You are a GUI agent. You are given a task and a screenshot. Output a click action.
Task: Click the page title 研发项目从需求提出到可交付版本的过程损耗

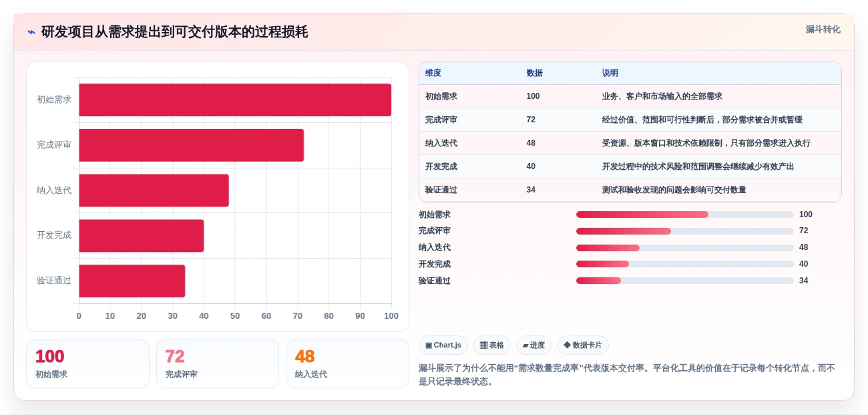click(174, 32)
